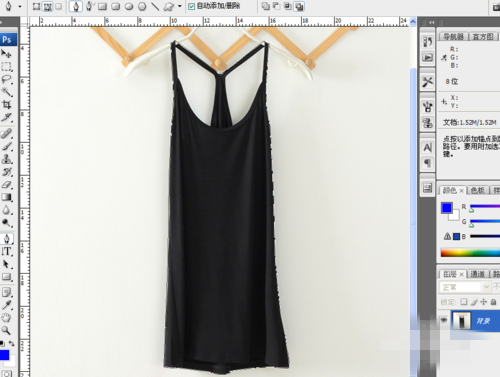500x377 pixels.
Task: Switch to the Histogram tab
Action: coord(483,36)
